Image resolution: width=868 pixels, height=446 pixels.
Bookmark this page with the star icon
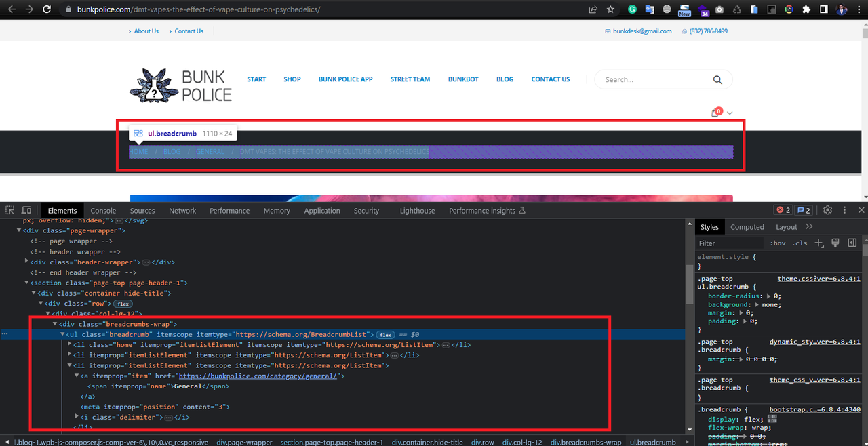(x=611, y=9)
